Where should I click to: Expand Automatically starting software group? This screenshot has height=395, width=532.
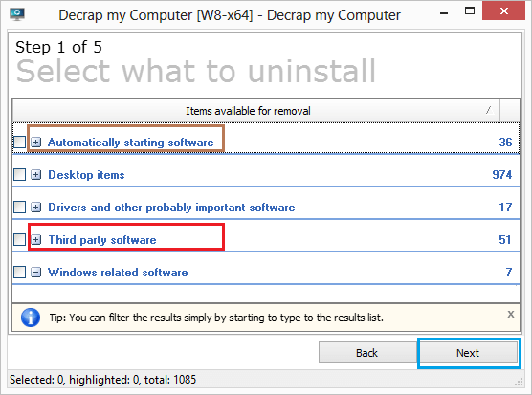36,143
